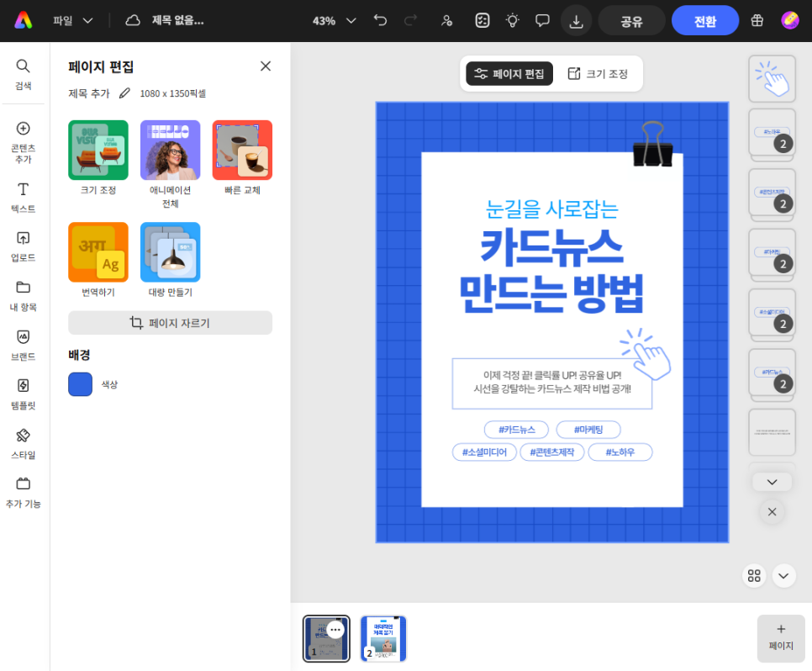The width and height of the screenshot is (812, 671).
Task: Select the 텍스트 tool
Action: coord(24,198)
